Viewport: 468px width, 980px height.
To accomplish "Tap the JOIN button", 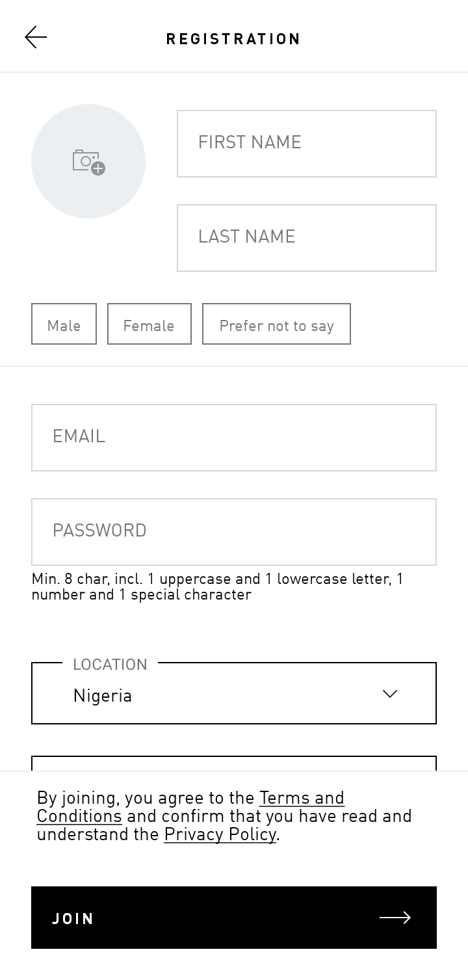I will coord(234,918).
